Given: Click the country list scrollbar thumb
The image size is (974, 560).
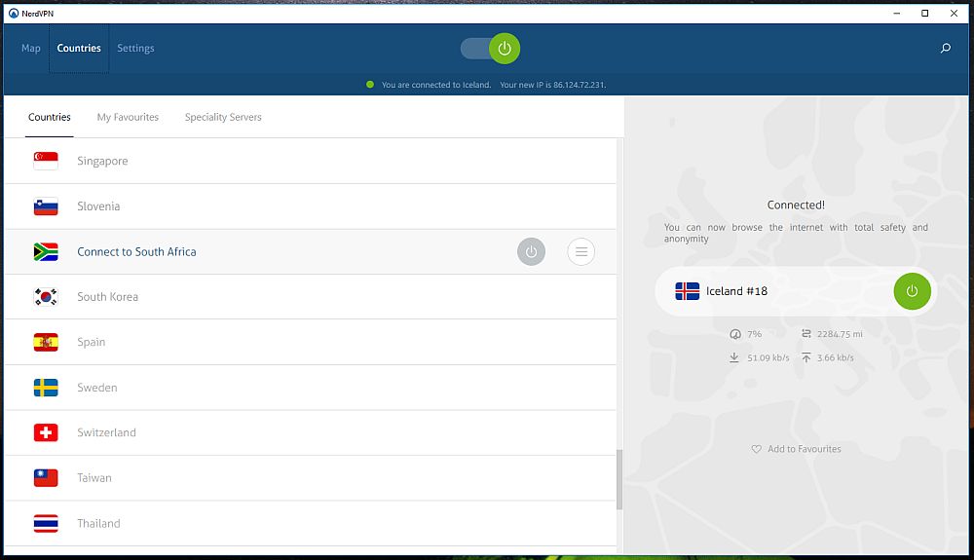Looking at the screenshot, I should pyautogui.click(x=619, y=480).
